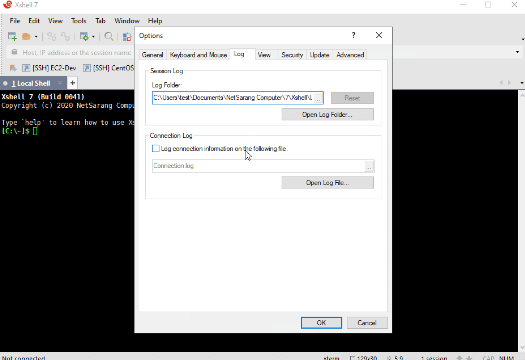Screen dimensions: 525x360
Task: Enable Log connection information checkbox
Action: coord(156,148)
